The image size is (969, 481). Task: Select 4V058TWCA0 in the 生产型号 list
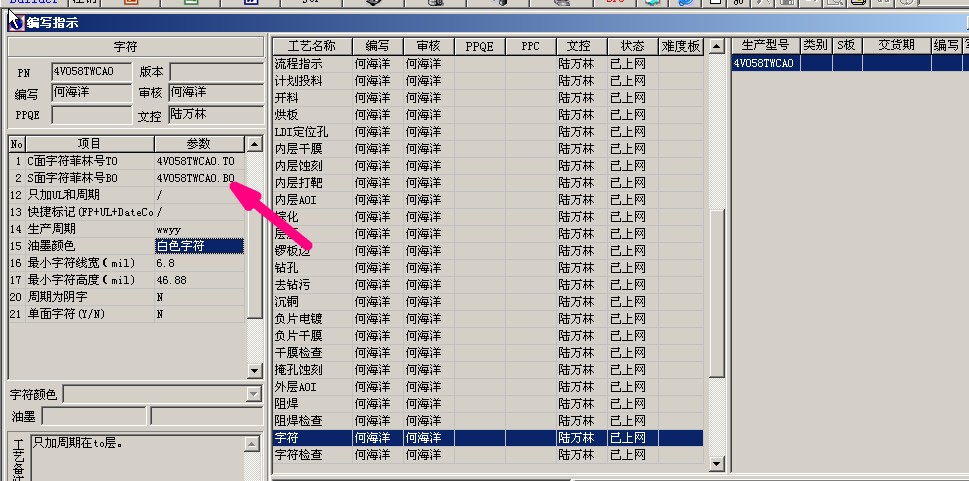pyautogui.click(x=765, y=63)
